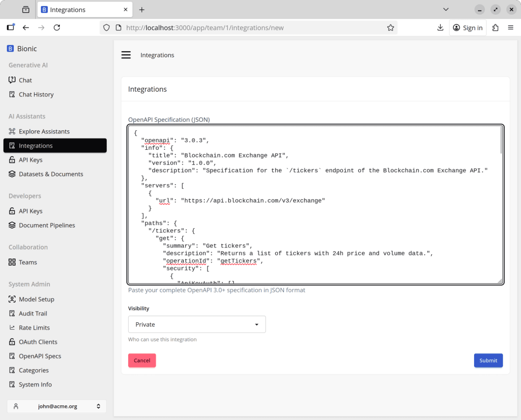Open Chat History in the sidebar

[36, 95]
